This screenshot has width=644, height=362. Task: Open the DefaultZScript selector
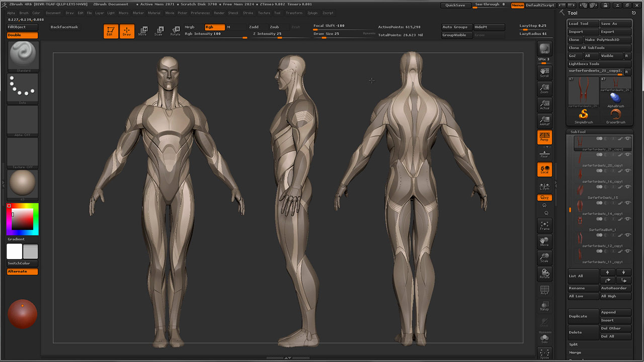[x=539, y=5]
